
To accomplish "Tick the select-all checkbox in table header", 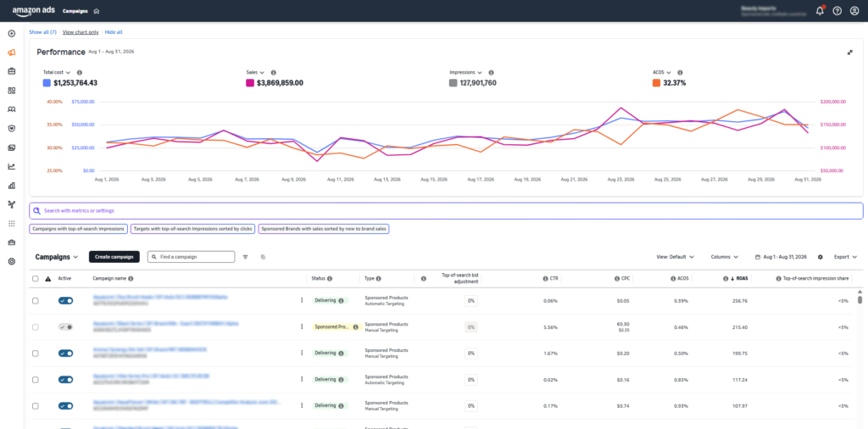I will coord(36,279).
